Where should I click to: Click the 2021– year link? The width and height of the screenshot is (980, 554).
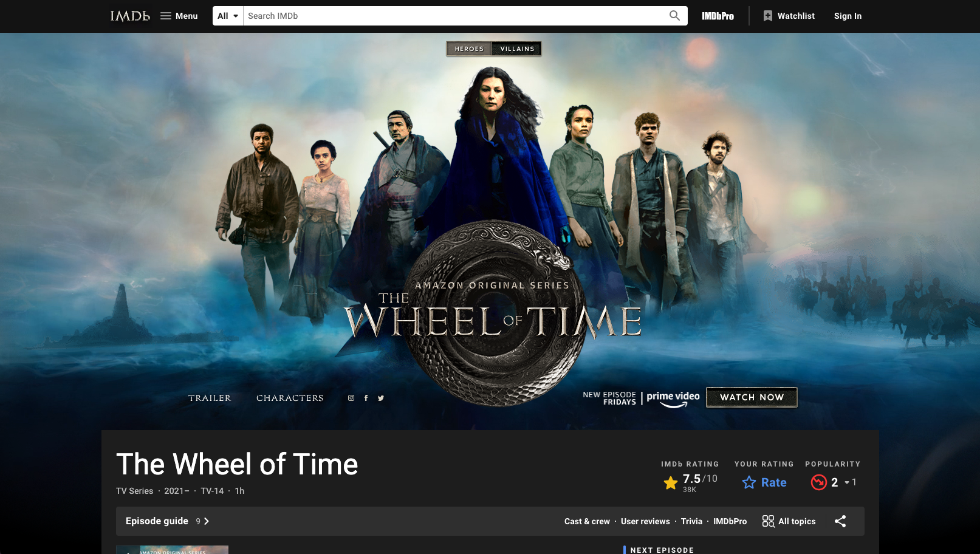tap(177, 491)
